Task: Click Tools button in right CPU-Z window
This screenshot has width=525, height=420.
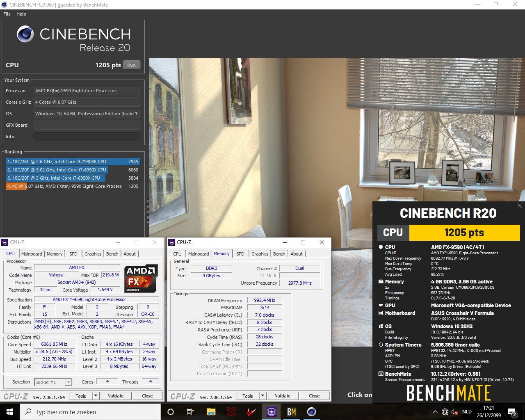Action: [248, 396]
